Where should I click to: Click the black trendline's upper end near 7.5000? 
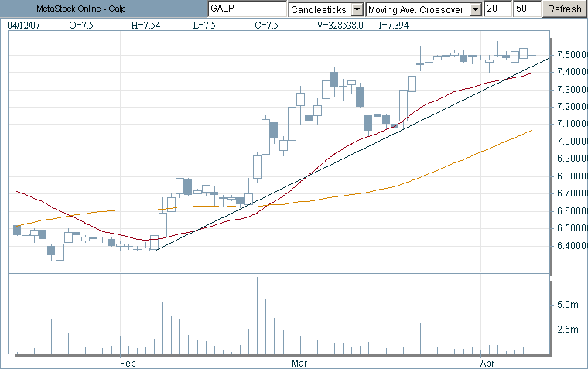point(549,59)
